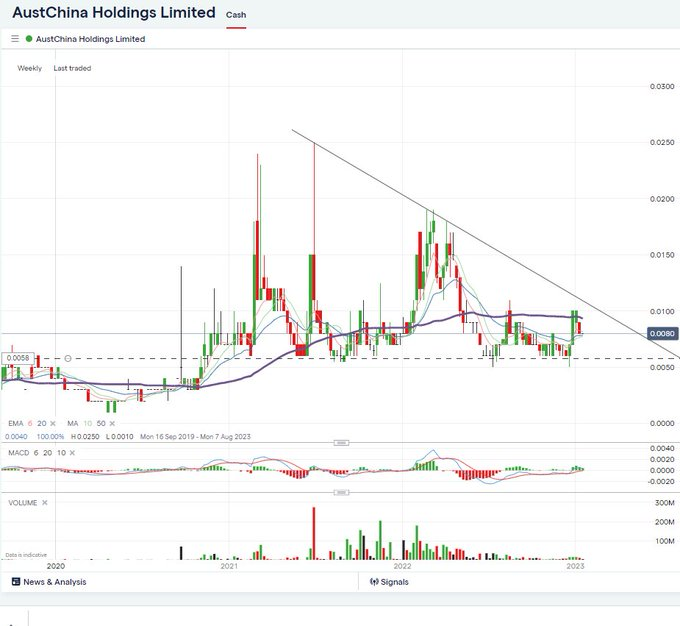Screen dimensions: 680x626
Task: Close the MACD indicator panel
Action: [x=72, y=453]
